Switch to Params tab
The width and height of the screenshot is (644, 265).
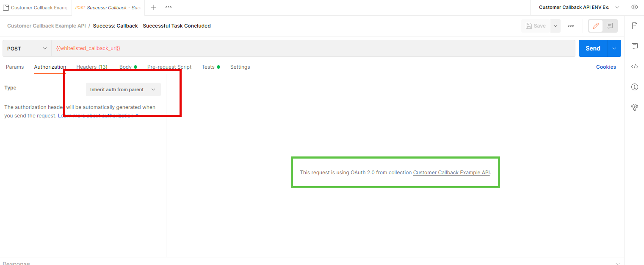pyautogui.click(x=15, y=67)
